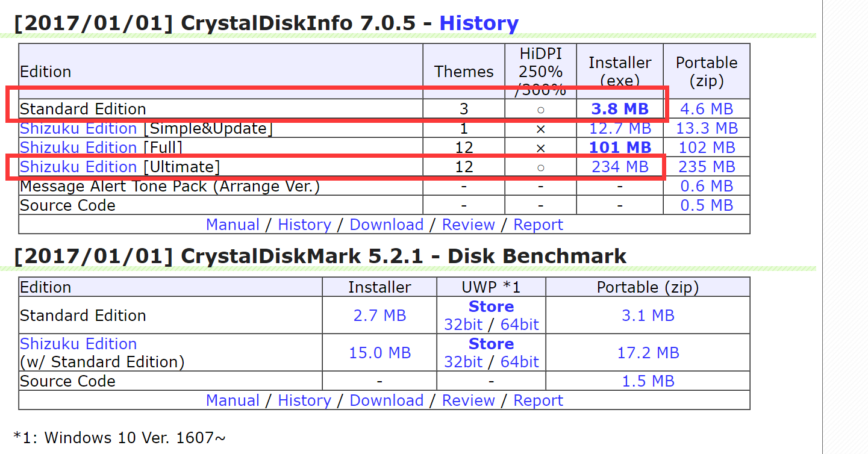Open the Shizuku Edition link in the CrystalDiskMark table
The height and width of the screenshot is (454, 868).
78,344
